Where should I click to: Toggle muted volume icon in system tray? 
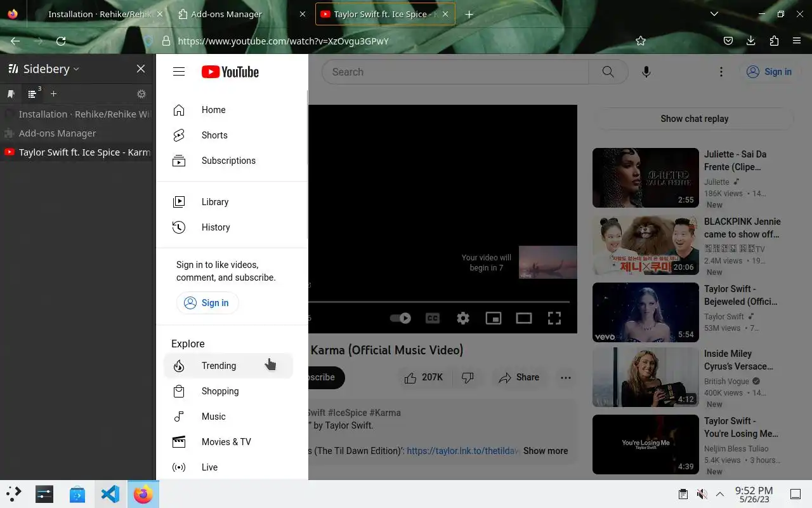[702, 494]
